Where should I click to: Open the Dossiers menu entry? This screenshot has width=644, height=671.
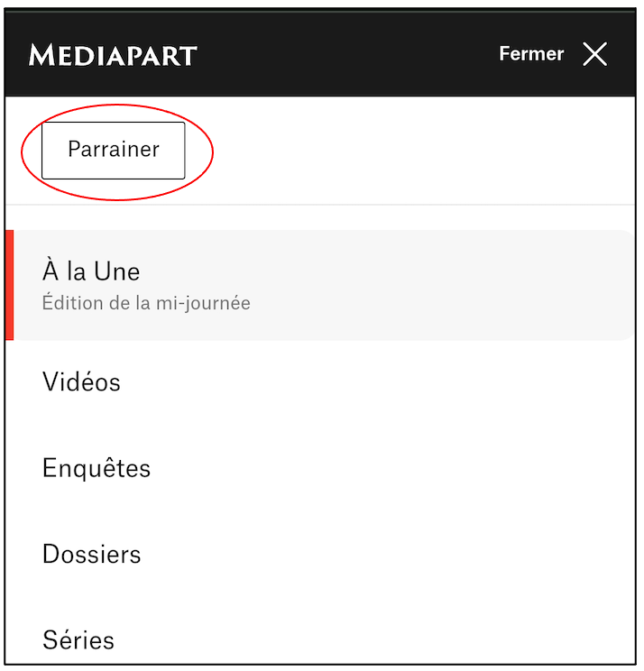point(92,554)
